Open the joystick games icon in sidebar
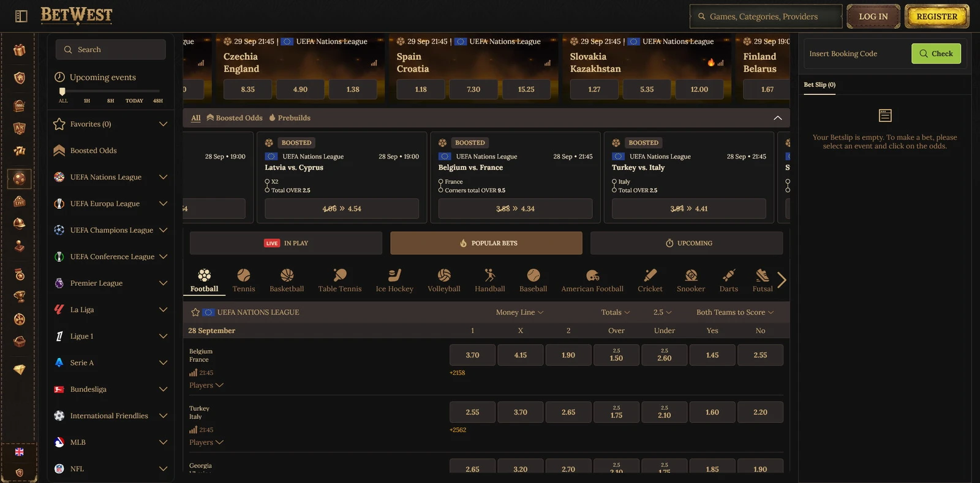The image size is (980, 483). click(x=20, y=246)
